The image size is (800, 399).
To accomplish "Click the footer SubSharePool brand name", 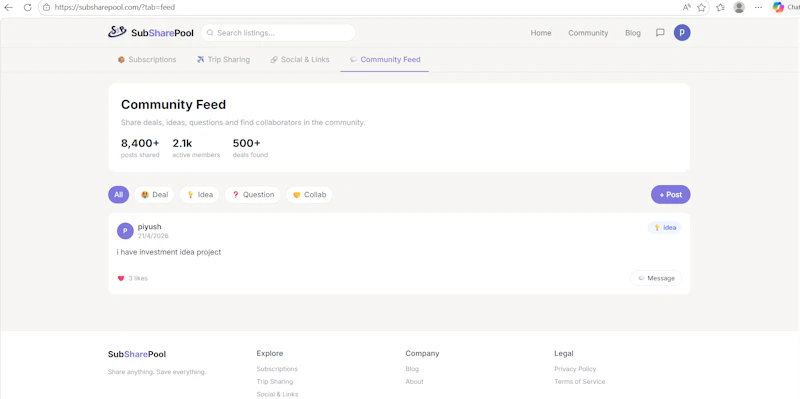I will pos(137,354).
